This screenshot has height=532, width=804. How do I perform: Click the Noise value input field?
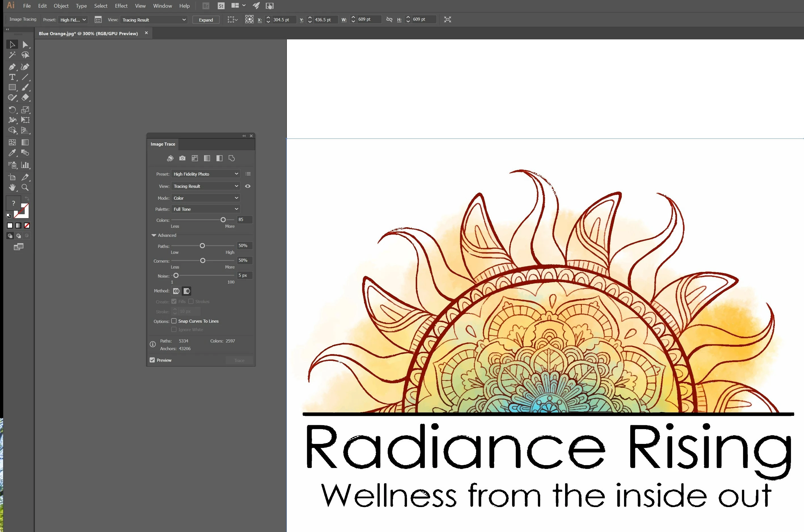[244, 275]
